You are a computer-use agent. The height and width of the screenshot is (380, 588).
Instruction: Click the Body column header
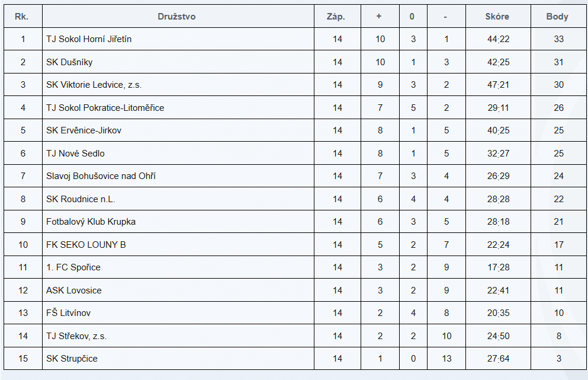[557, 17]
